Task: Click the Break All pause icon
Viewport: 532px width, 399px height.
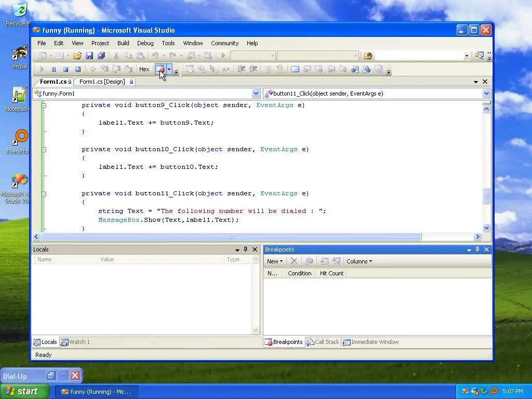Action: tap(54, 69)
